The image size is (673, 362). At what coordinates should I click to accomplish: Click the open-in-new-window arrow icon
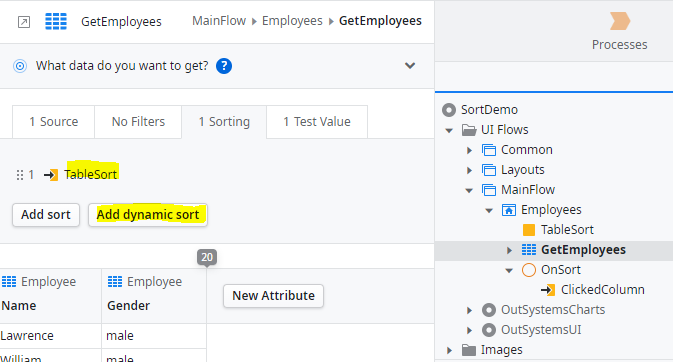24,22
